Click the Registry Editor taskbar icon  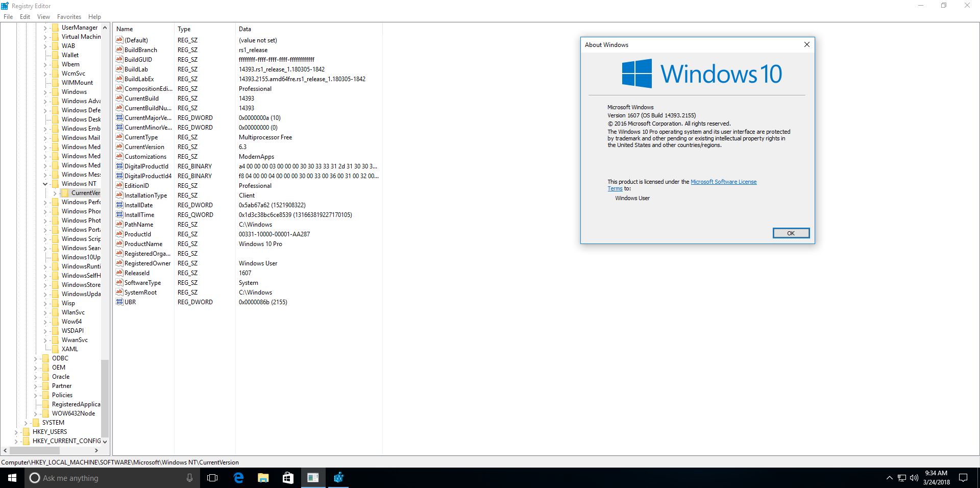(x=338, y=478)
